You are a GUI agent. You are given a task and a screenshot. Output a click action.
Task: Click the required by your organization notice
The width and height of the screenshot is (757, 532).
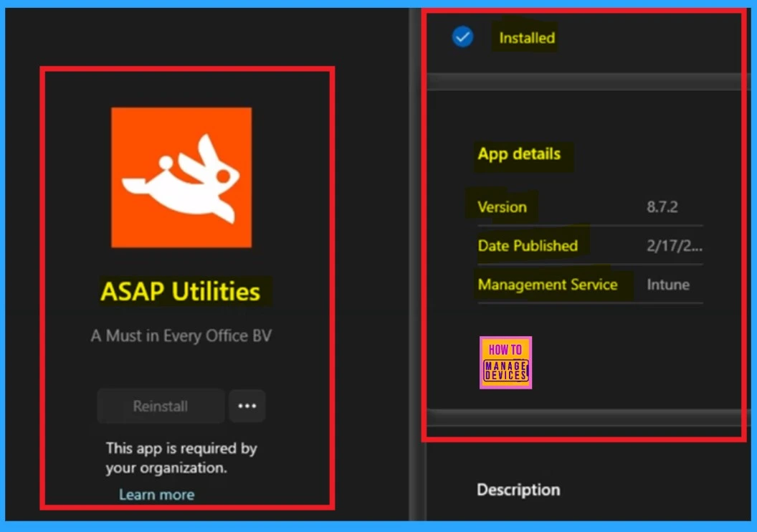(181, 457)
